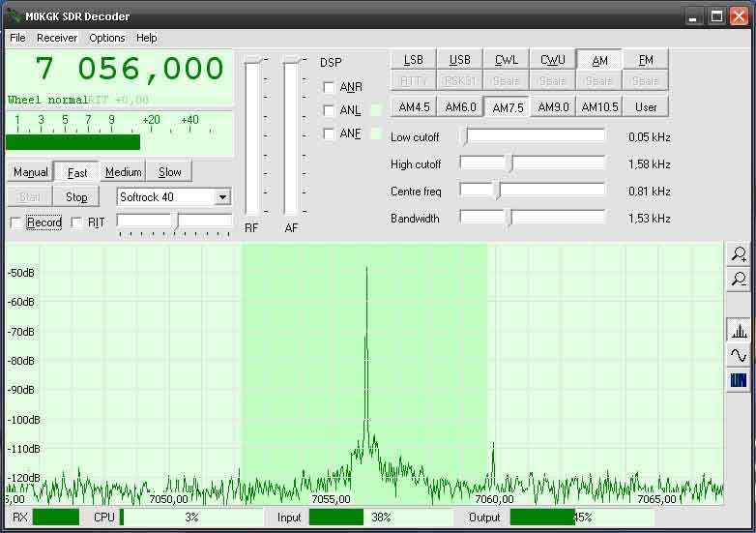Choose the AM6.0 filter preset
Image resolution: width=756 pixels, height=533 pixels.
tap(460, 107)
